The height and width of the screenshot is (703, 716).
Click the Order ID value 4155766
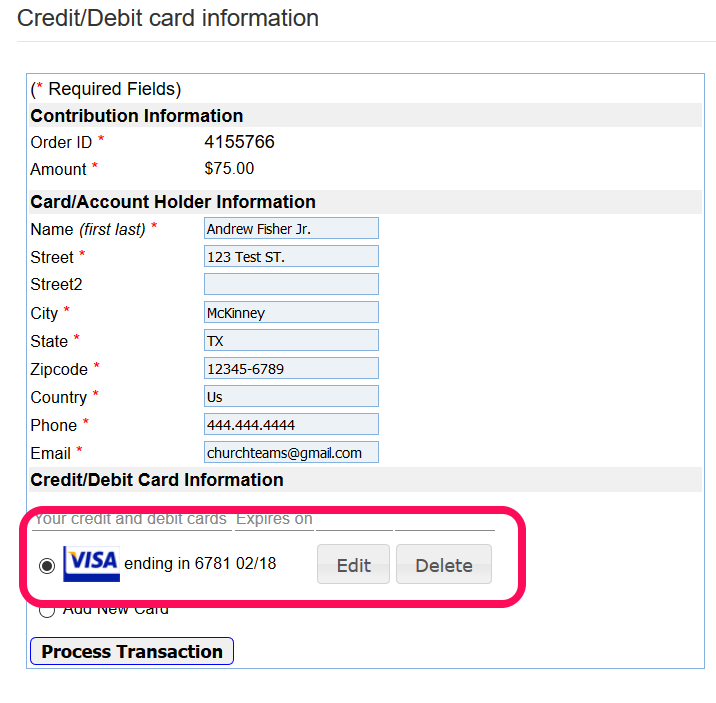239,142
